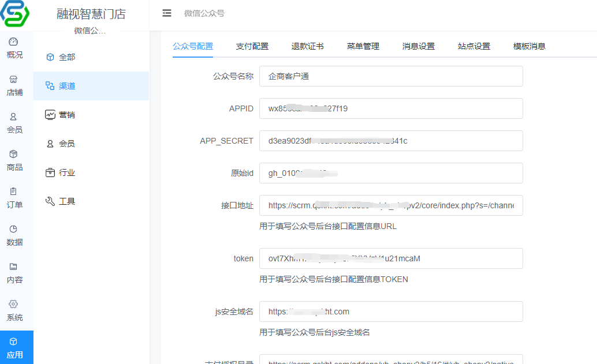Toggle the hamburger menu collapse icon
The width and height of the screenshot is (597, 364).
pyautogui.click(x=167, y=13)
